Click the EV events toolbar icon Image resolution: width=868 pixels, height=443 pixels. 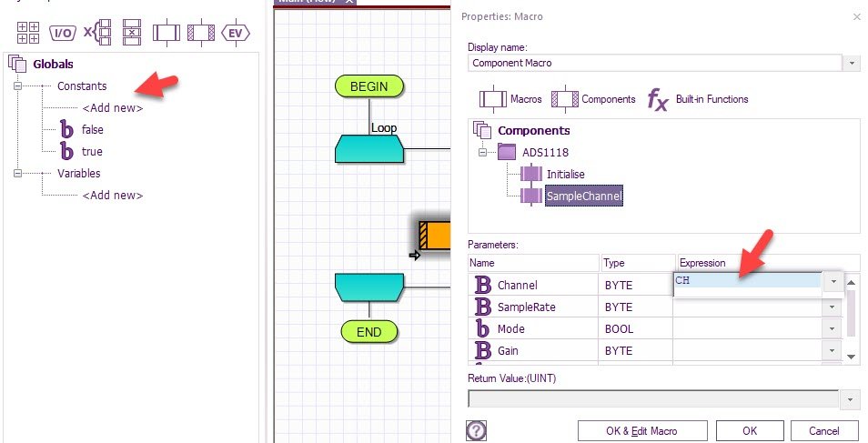236,34
